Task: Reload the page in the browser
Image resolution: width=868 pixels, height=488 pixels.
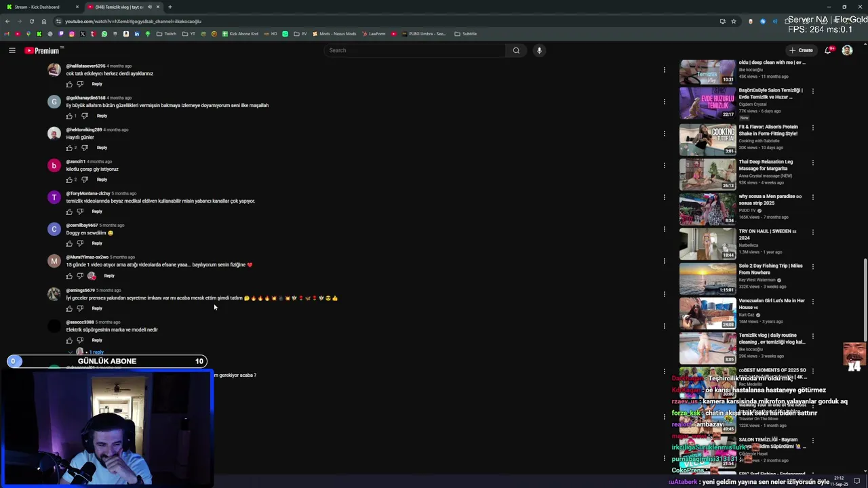Action: click(31, 21)
